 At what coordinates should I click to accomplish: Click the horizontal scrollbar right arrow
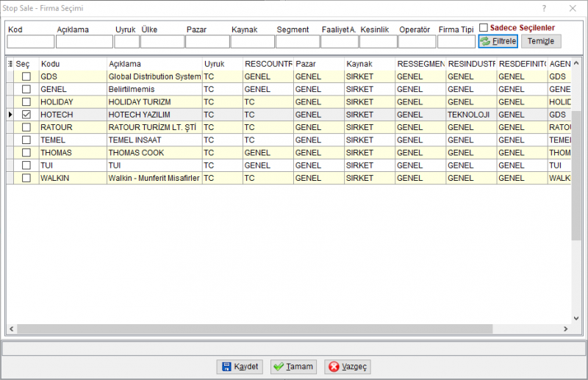tap(565, 329)
